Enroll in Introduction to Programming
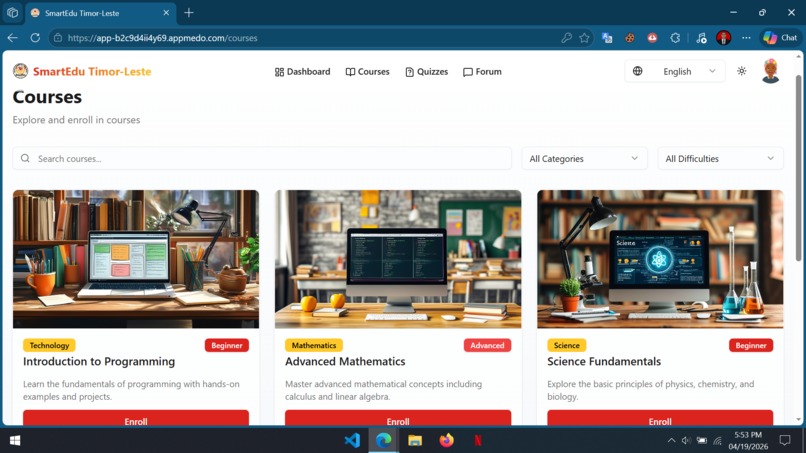This screenshot has height=453, width=806. (136, 418)
